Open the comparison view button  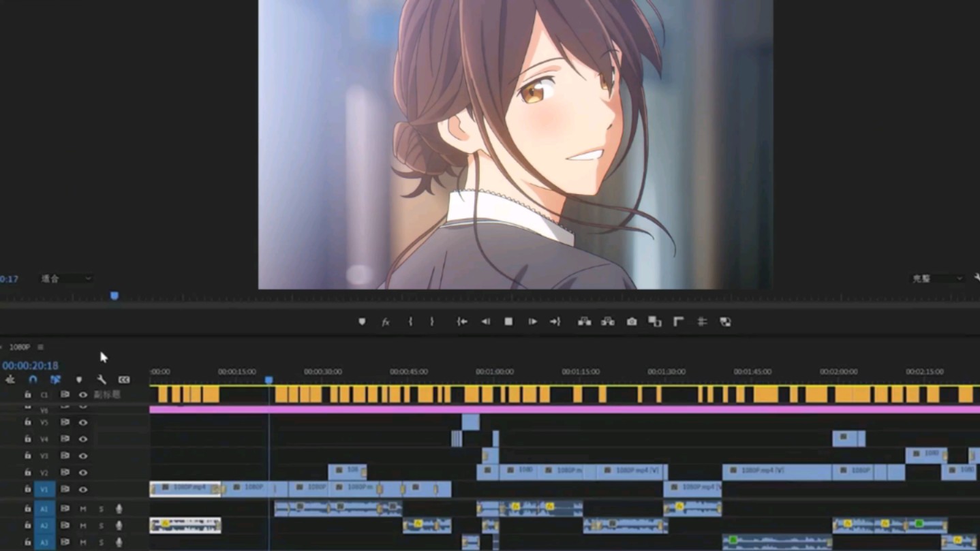[x=655, y=321]
